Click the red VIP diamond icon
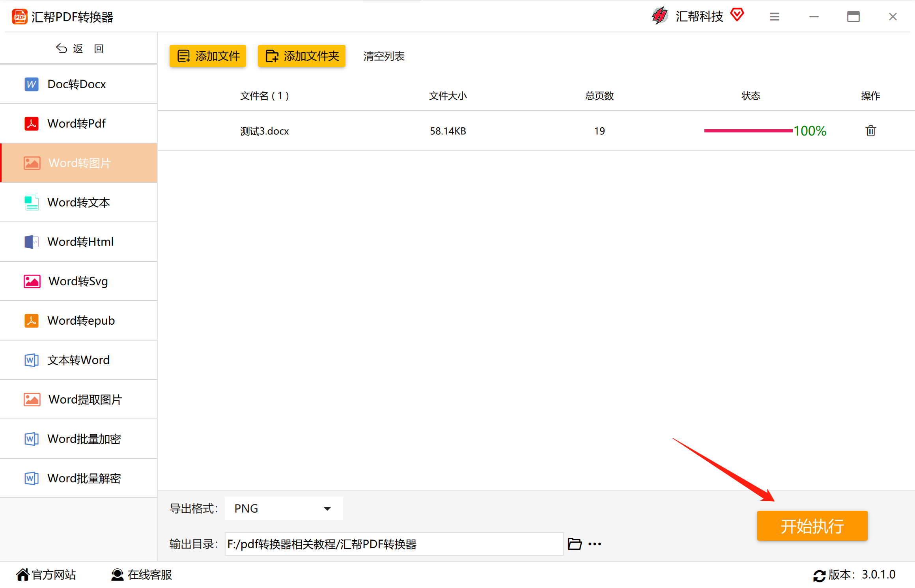Viewport: 915px width, 588px height. (x=737, y=15)
